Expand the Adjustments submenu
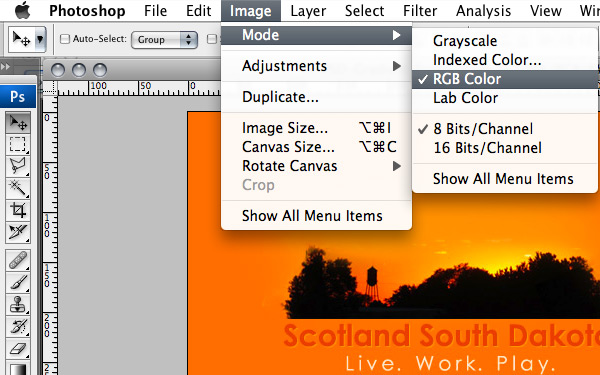 316,66
